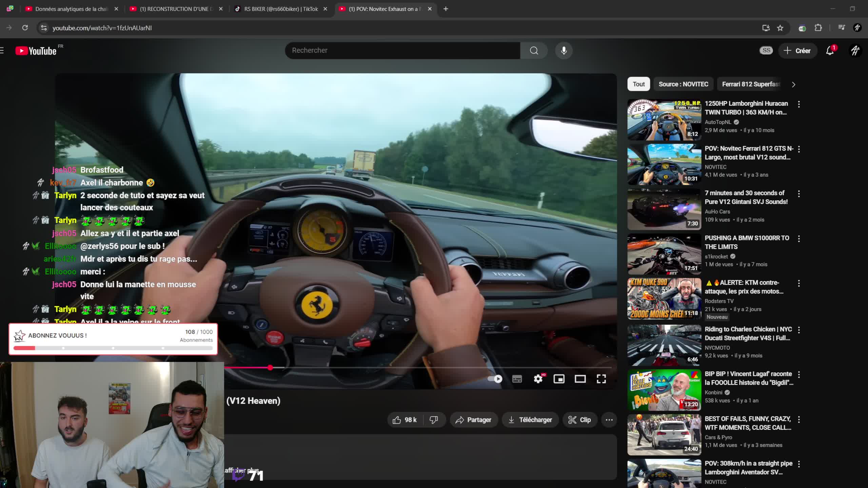Open menu for BMW S1000RR video

click(x=799, y=239)
